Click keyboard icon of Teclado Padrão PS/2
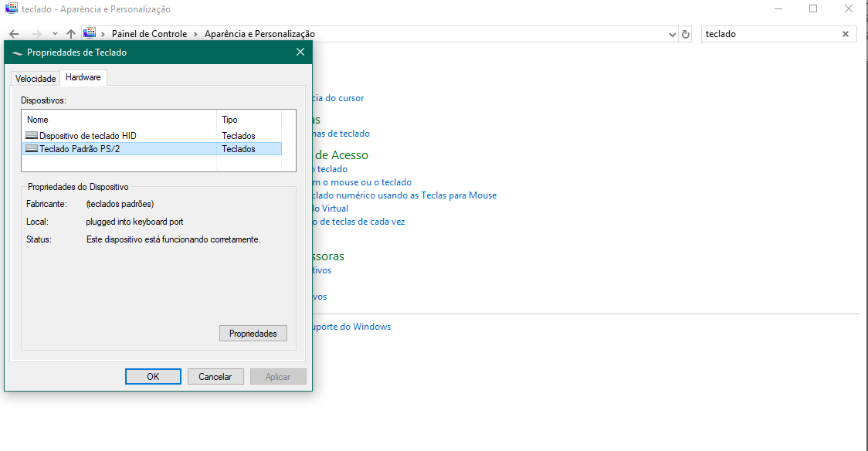This screenshot has height=451, width=868. point(32,149)
